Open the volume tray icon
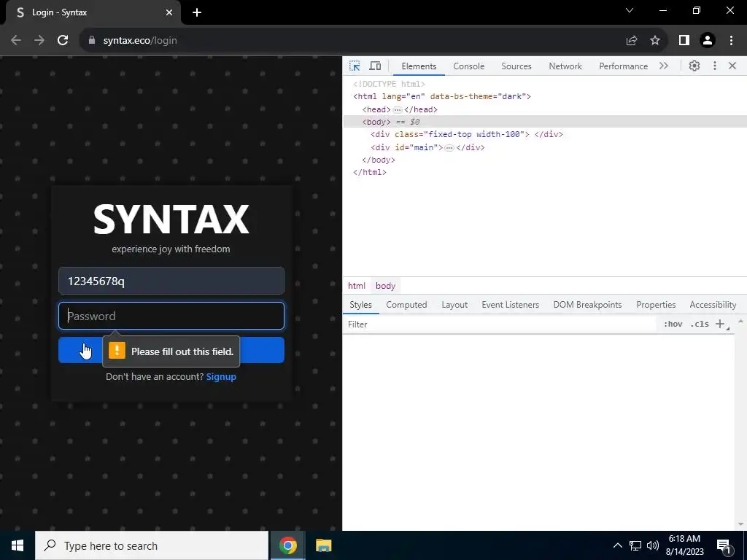Screen dimensions: 747x560 653,545
